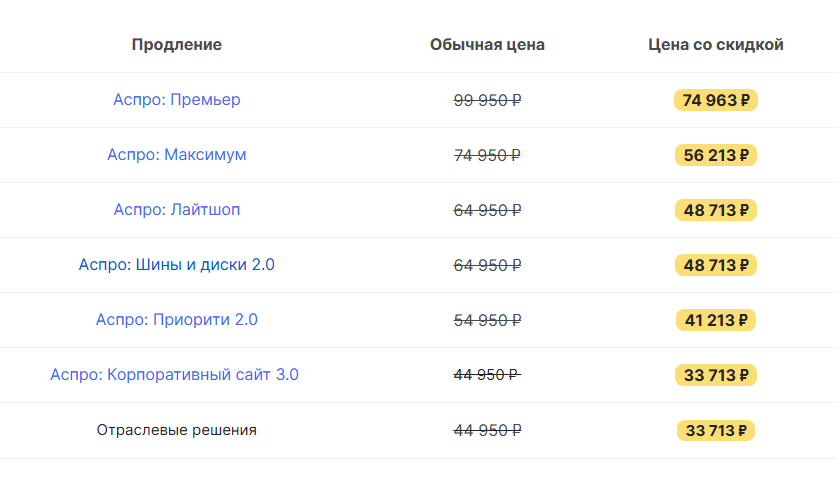Click the crossed-out 74 950 ₽ price
The width and height of the screenshot is (840, 477).
pos(488,155)
